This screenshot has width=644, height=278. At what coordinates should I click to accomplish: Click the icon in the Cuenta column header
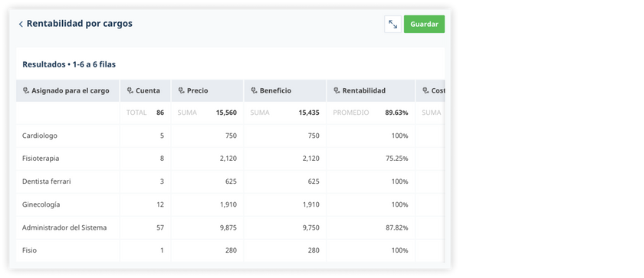click(130, 90)
